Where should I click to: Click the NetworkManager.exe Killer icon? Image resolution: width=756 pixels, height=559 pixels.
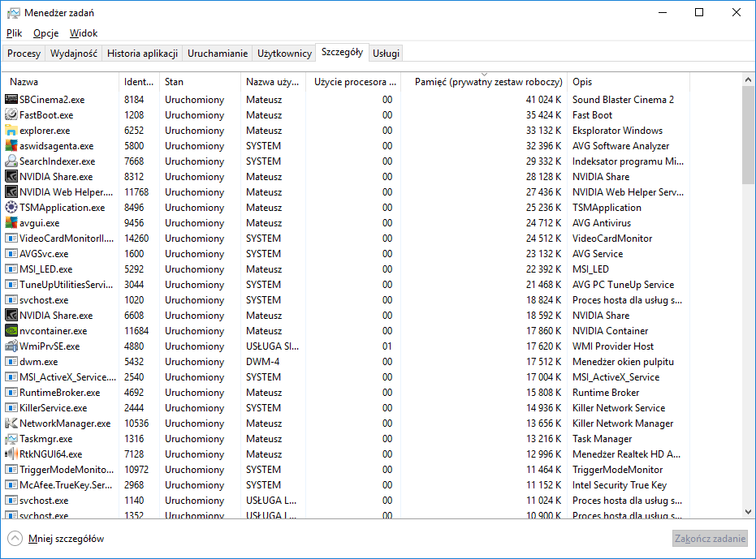(11, 424)
